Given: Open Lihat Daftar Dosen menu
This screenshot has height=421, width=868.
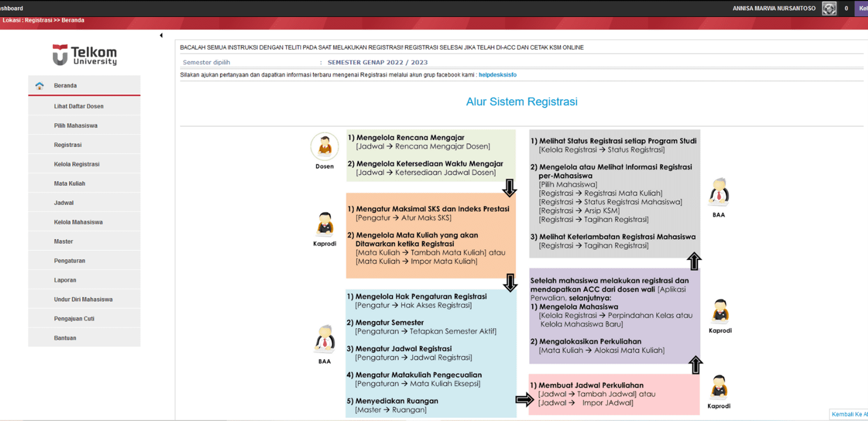Looking at the screenshot, I should [78, 106].
